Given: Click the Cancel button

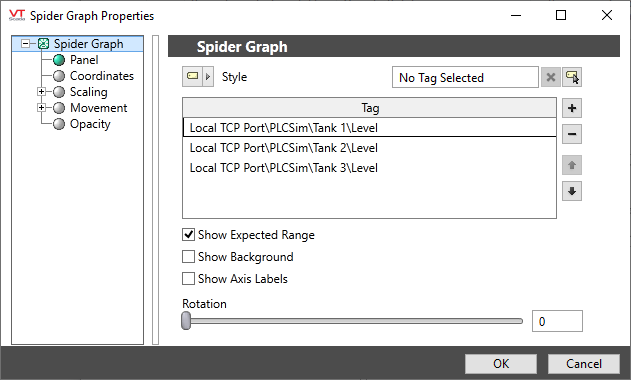Looking at the screenshot, I should click(584, 364).
